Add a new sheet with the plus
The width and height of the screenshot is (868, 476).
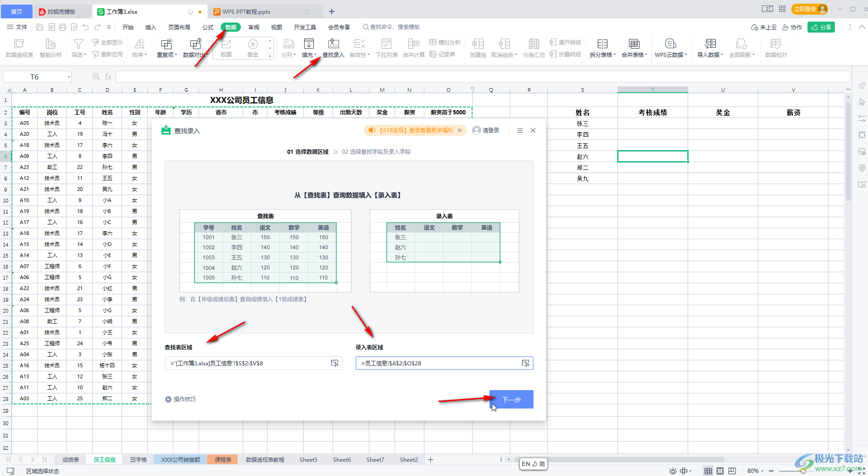(x=430, y=459)
